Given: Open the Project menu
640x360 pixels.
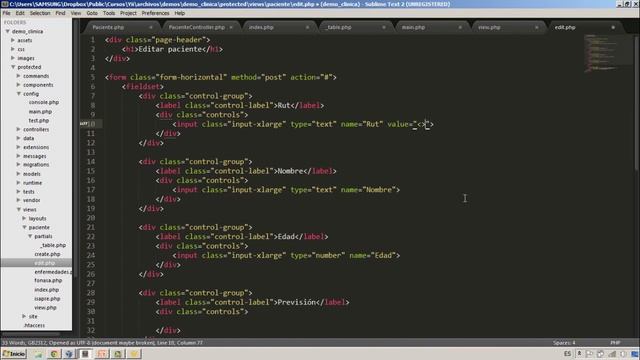Looking at the screenshot, I should [x=128, y=13].
